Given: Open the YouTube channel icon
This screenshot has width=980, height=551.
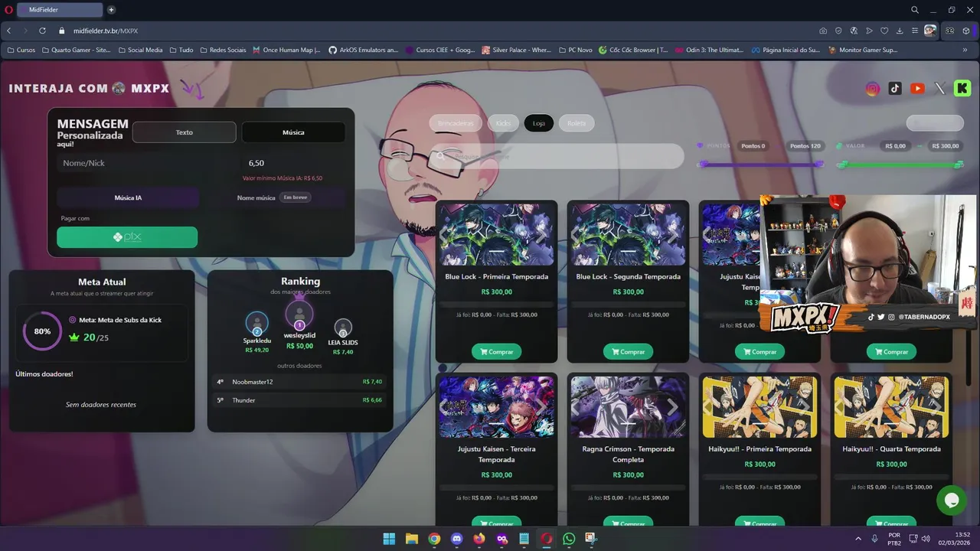Looking at the screenshot, I should [x=917, y=89].
